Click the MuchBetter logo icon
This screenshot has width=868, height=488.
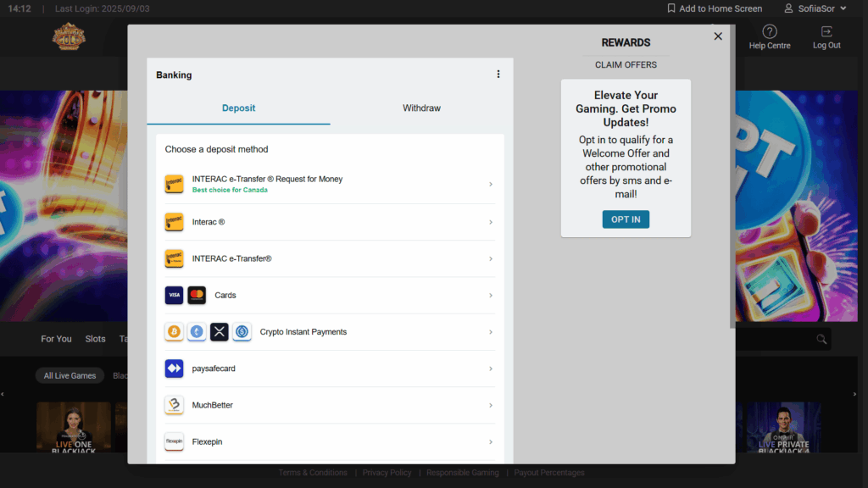[x=174, y=405]
